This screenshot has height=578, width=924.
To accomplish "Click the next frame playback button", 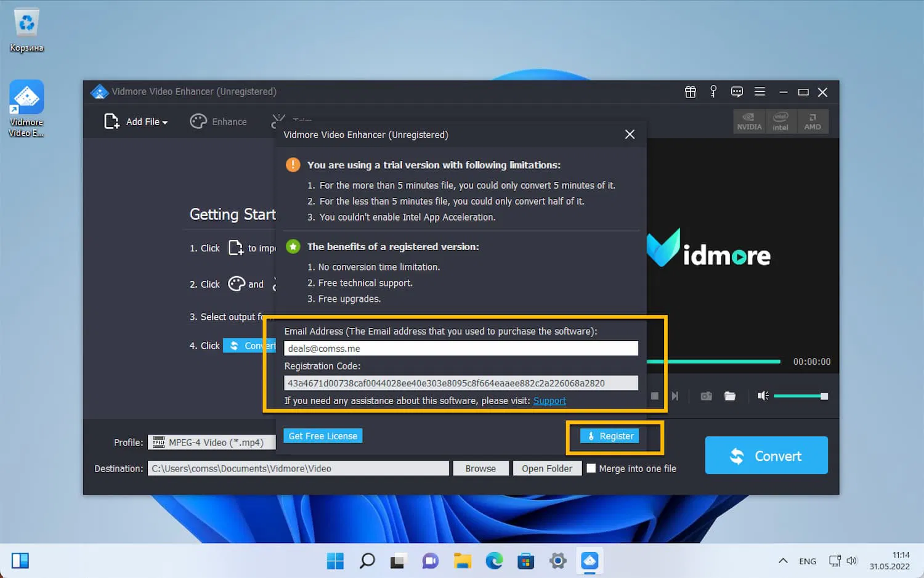I will 675,396.
